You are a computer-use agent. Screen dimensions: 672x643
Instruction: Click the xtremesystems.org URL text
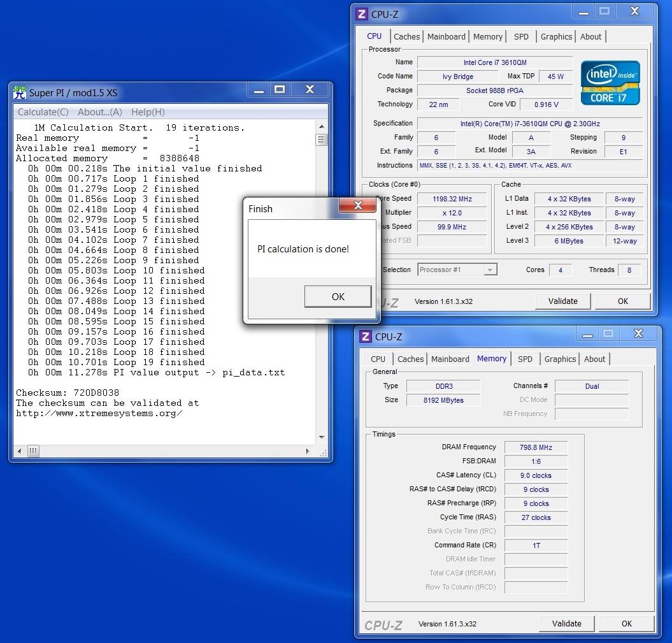(x=99, y=413)
